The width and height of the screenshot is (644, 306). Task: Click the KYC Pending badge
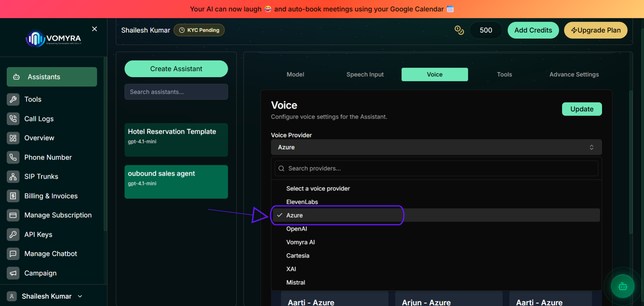pos(199,30)
